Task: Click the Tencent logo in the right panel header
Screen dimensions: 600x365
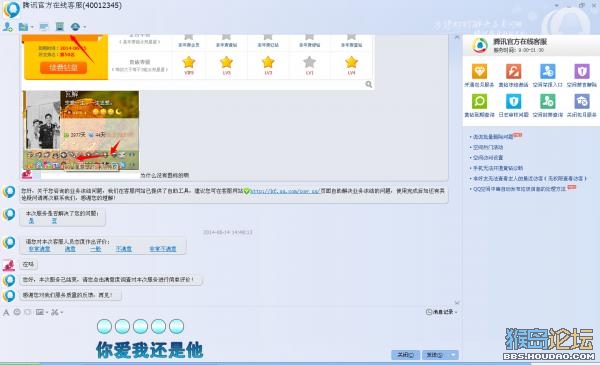Action: pos(480,45)
